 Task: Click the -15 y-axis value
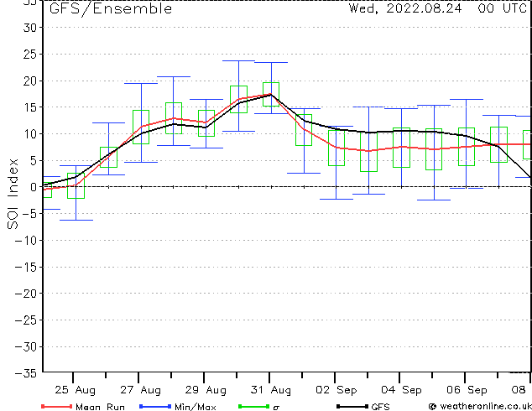(x=26, y=268)
